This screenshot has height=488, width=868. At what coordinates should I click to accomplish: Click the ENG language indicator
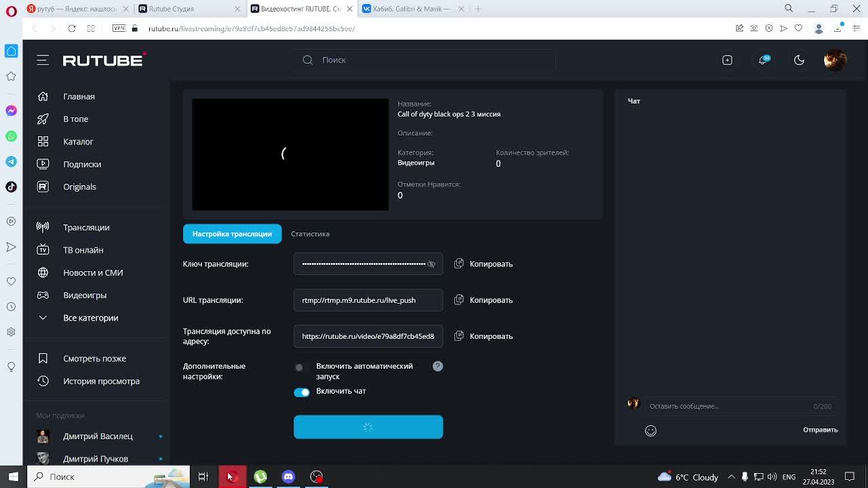789,477
